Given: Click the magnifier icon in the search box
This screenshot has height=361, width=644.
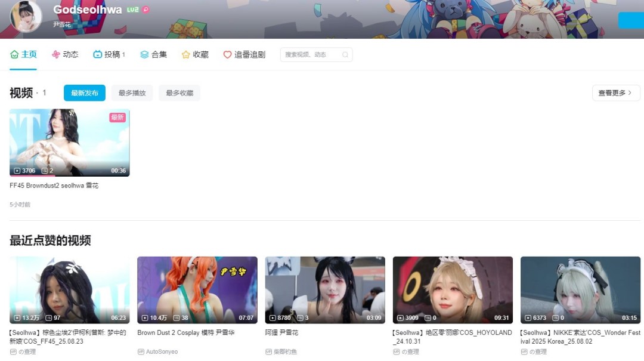Looking at the screenshot, I should coord(345,54).
